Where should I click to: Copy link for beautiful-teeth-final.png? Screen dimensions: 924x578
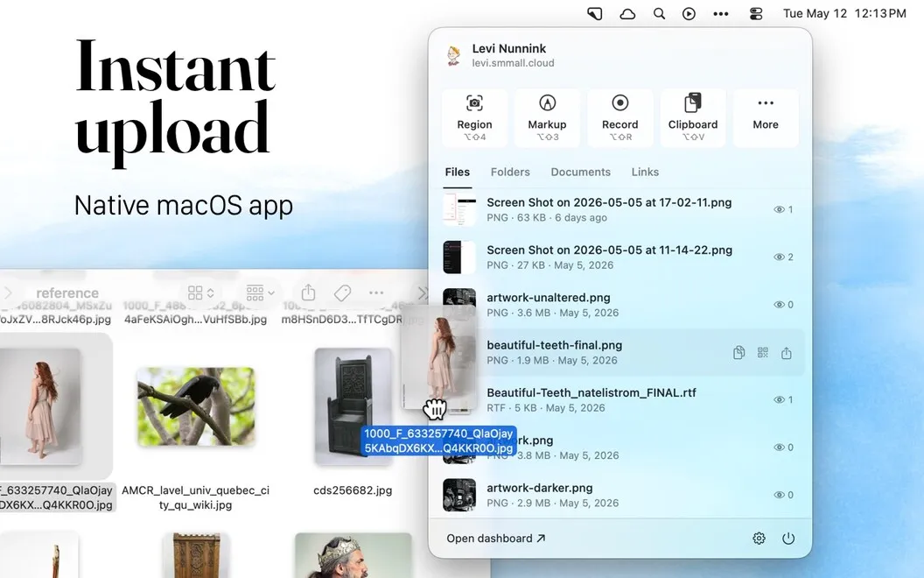tap(738, 353)
